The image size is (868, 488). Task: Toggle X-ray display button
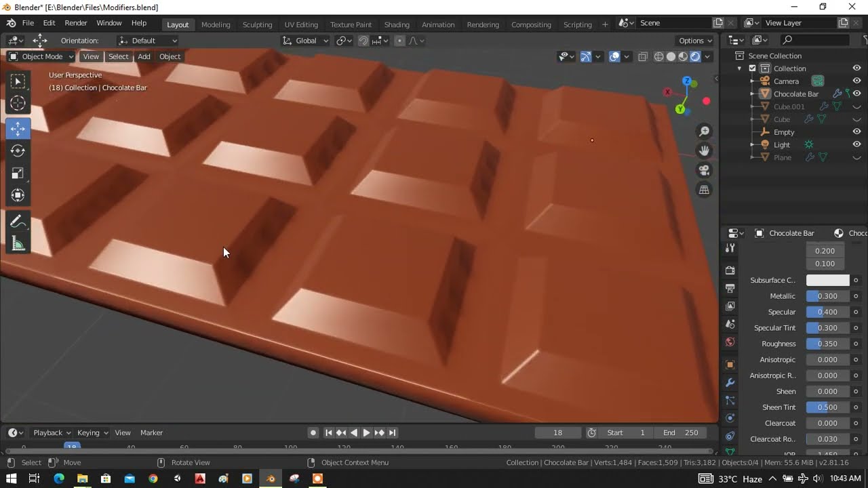(643, 57)
